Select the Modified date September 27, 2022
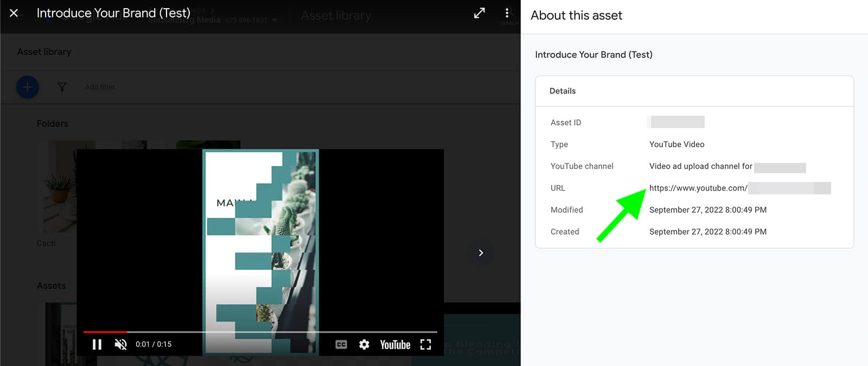The height and width of the screenshot is (366, 868). click(708, 210)
